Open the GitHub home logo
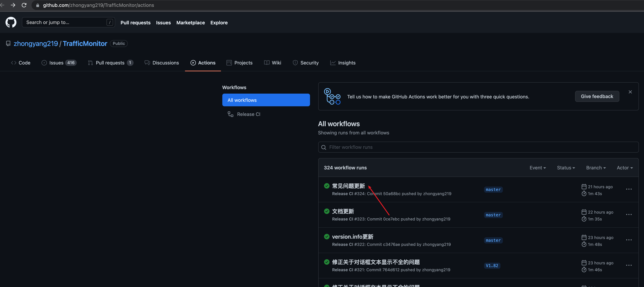Screen dimensions: 644x287 [11, 22]
